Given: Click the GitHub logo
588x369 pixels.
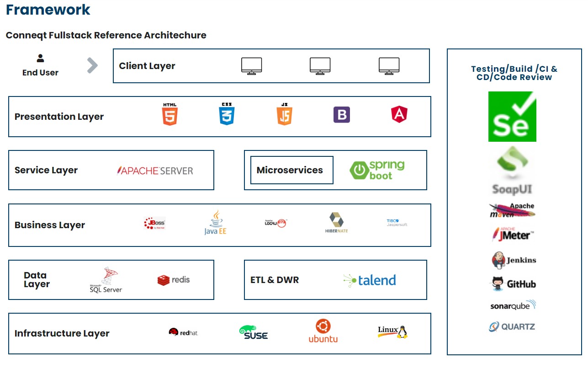Looking at the screenshot, I should coord(514,284).
